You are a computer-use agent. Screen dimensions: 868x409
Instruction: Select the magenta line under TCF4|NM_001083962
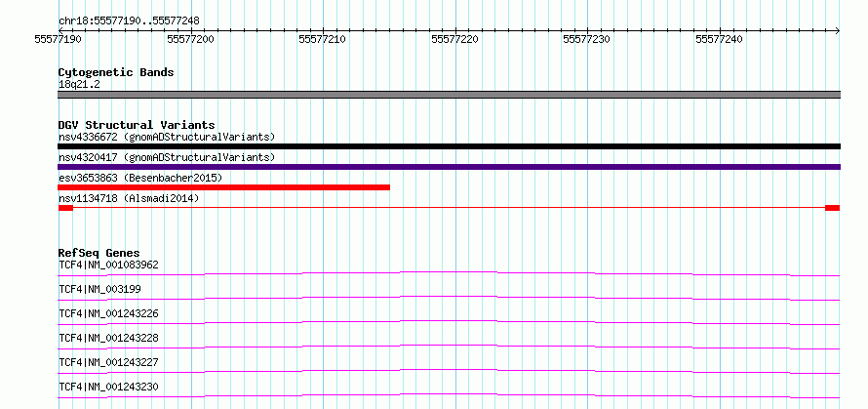coord(449,273)
